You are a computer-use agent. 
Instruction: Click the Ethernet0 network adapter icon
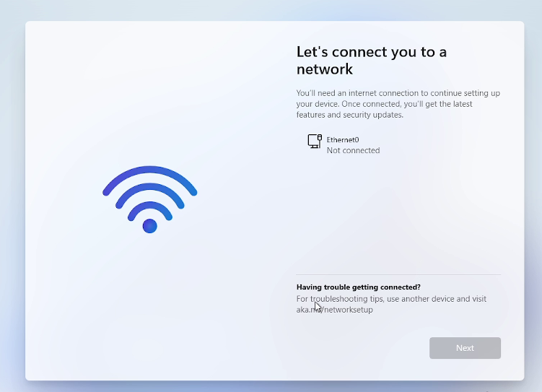pyautogui.click(x=315, y=141)
